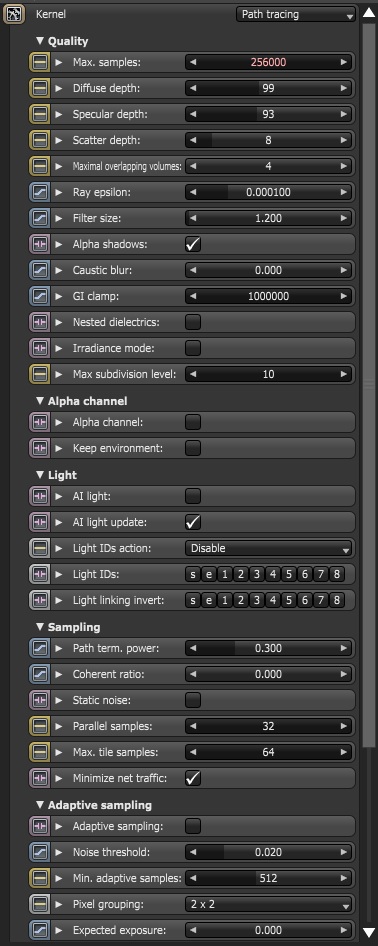Screen dimensions: 378x946
Task: Click the float pin icon beside Ray epsilon
Action: [x=39, y=192]
